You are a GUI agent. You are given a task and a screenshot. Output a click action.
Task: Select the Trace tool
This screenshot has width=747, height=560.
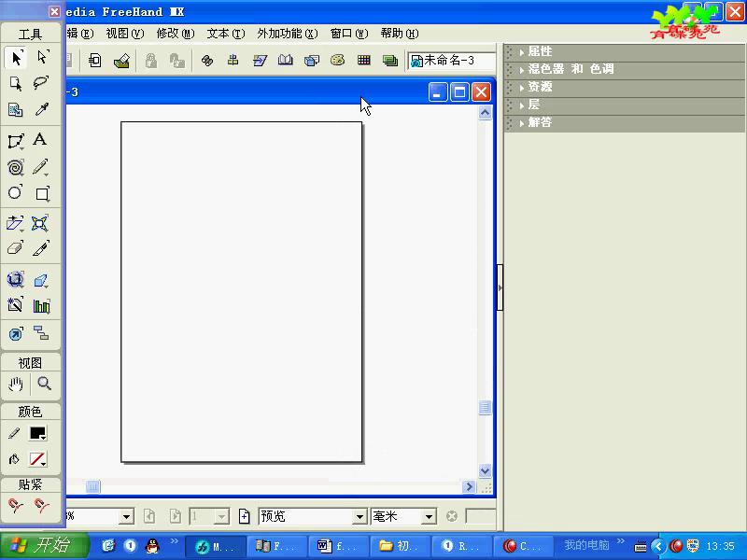click(x=15, y=305)
